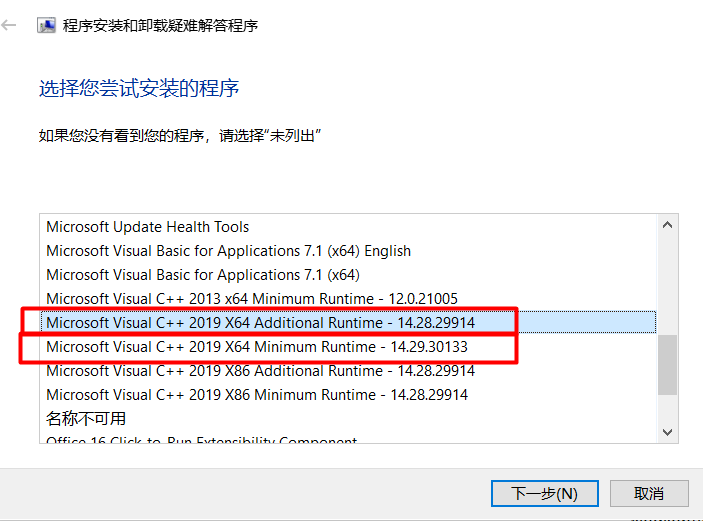This screenshot has height=521, width=703.
Task: Click the Cancel button 取消
Action: pyautogui.click(x=649, y=493)
